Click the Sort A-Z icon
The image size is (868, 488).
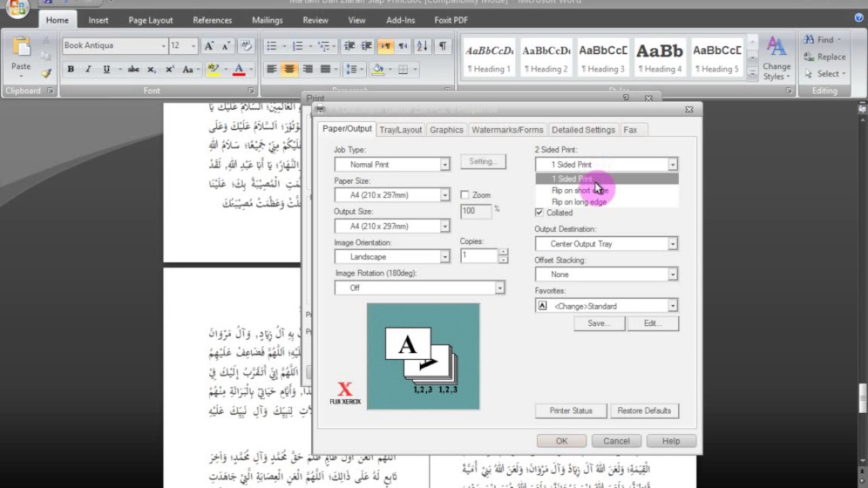click(422, 46)
